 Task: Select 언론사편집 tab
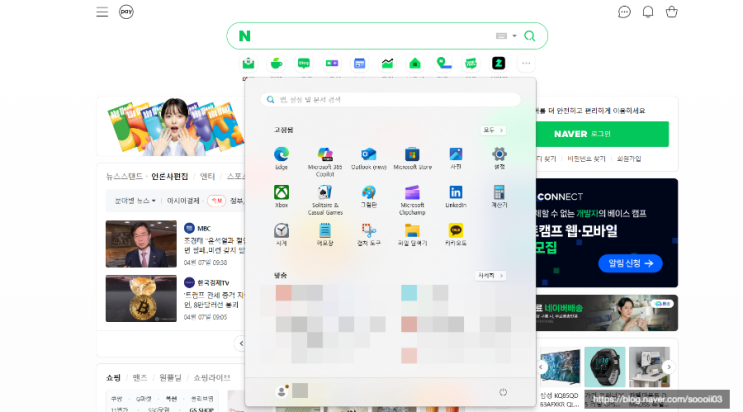pos(170,176)
